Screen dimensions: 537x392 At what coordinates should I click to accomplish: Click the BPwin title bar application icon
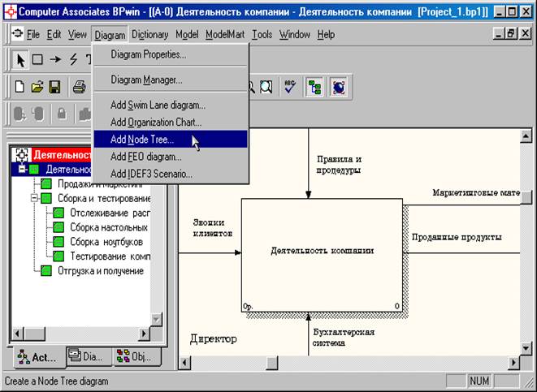pyautogui.click(x=11, y=12)
